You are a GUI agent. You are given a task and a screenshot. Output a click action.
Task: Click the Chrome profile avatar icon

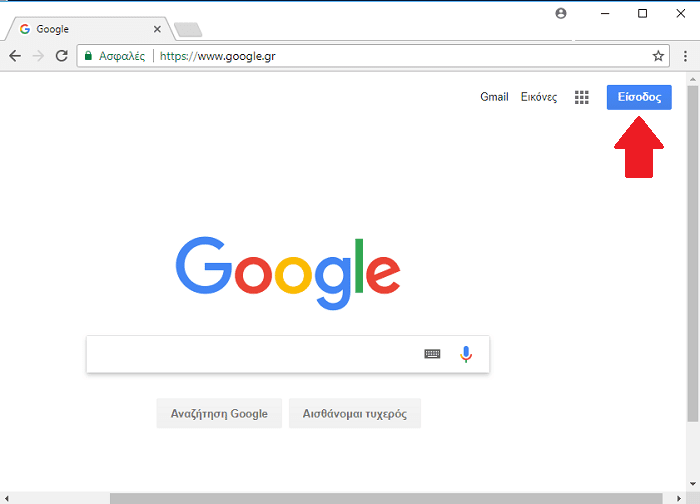click(561, 13)
